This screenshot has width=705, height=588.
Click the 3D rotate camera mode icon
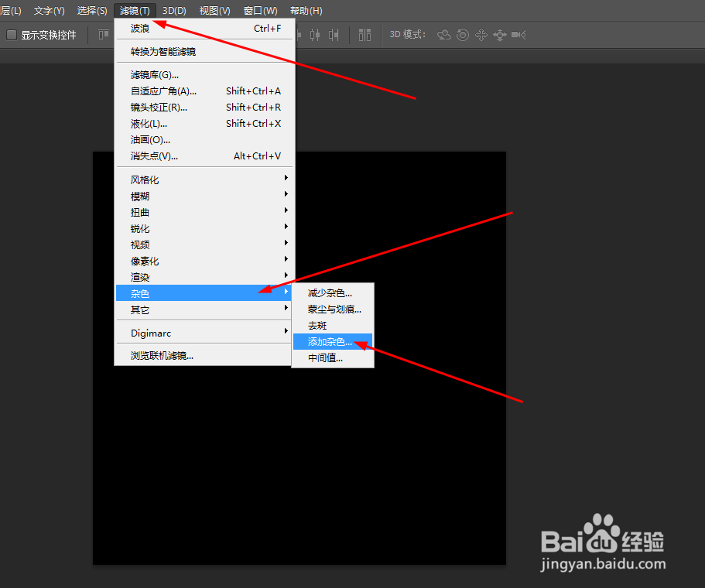click(443, 35)
